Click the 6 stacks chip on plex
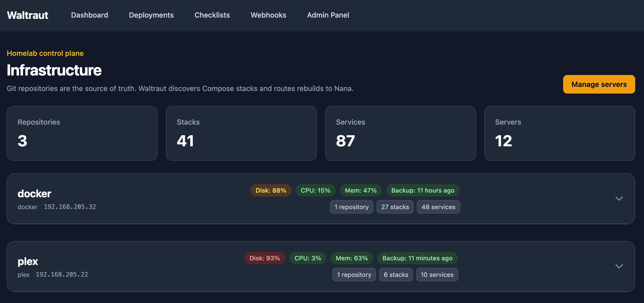644x303 pixels. click(x=396, y=275)
